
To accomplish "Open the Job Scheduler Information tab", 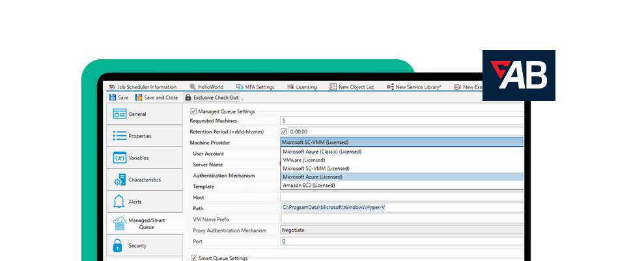I will tap(143, 87).
